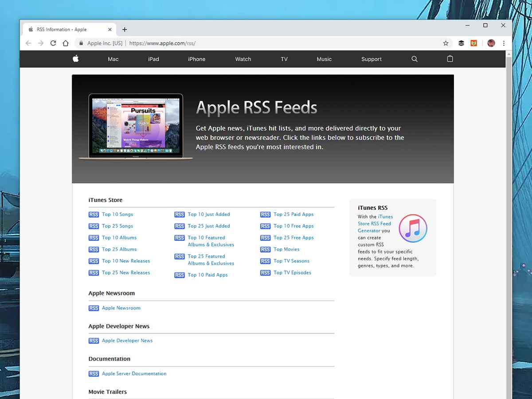Click the address bar URL field

click(266, 43)
